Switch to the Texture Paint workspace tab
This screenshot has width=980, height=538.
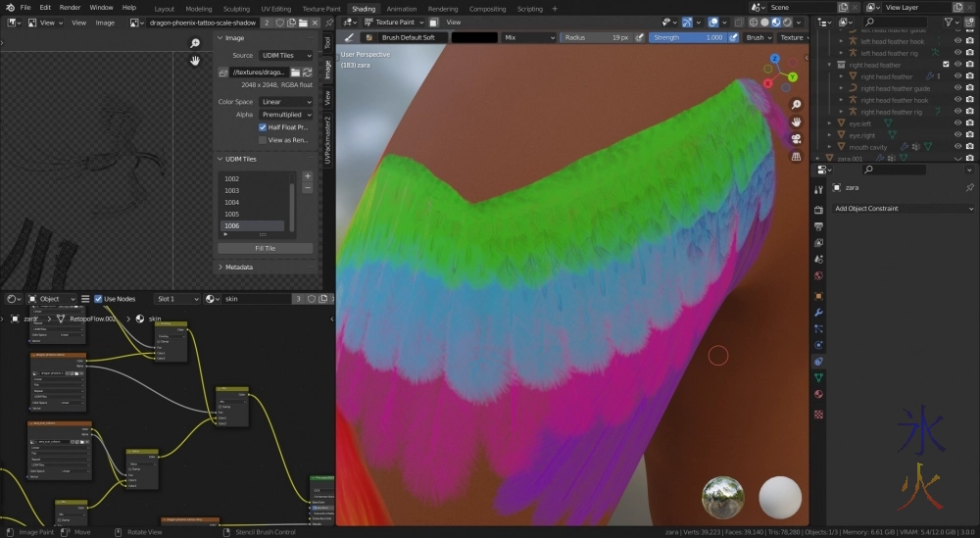320,8
